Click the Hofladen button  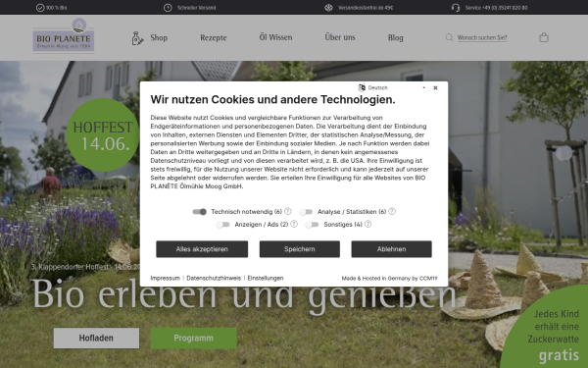point(96,338)
